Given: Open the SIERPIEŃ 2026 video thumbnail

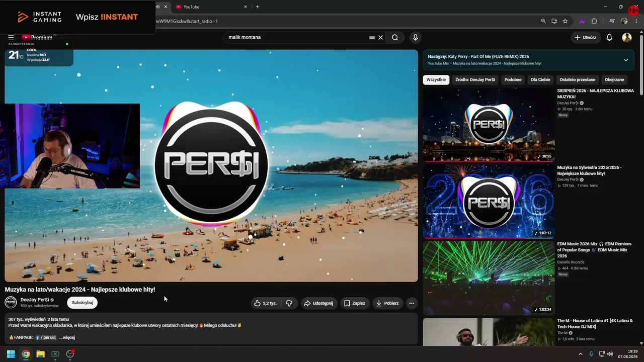Looking at the screenshot, I should click(489, 125).
